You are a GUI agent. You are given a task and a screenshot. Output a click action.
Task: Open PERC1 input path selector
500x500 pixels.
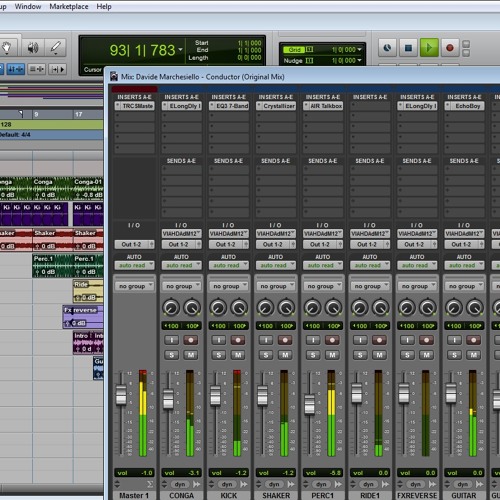pyautogui.click(x=323, y=234)
